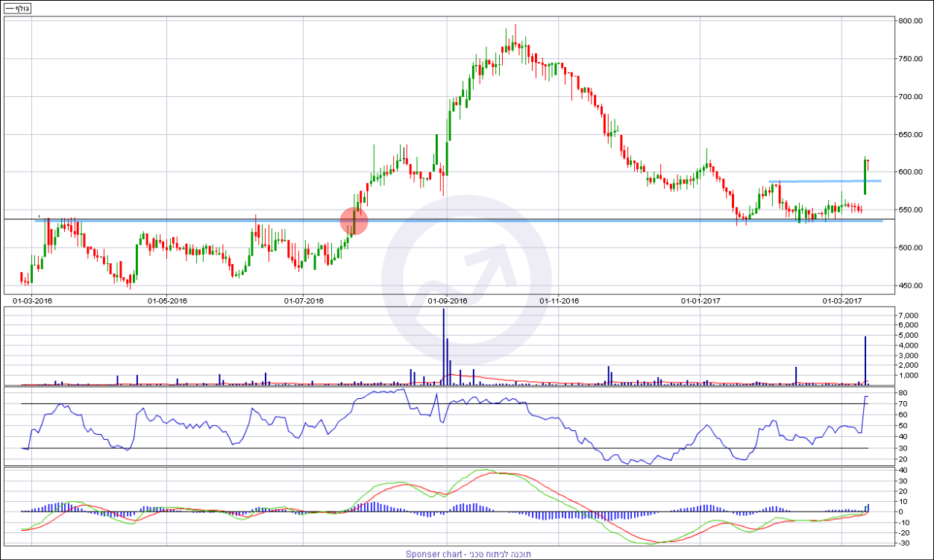Open the Sponser chart footer link
The width and height of the screenshot is (934, 560).
[466, 554]
